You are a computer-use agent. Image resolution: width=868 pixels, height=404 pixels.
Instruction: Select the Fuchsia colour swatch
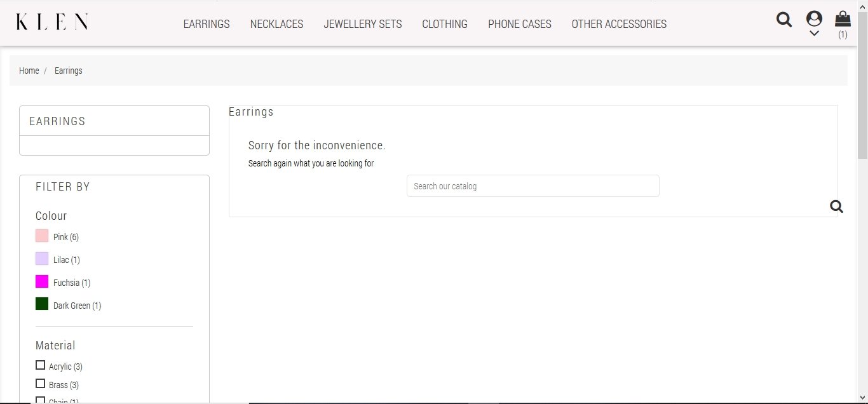tap(42, 281)
